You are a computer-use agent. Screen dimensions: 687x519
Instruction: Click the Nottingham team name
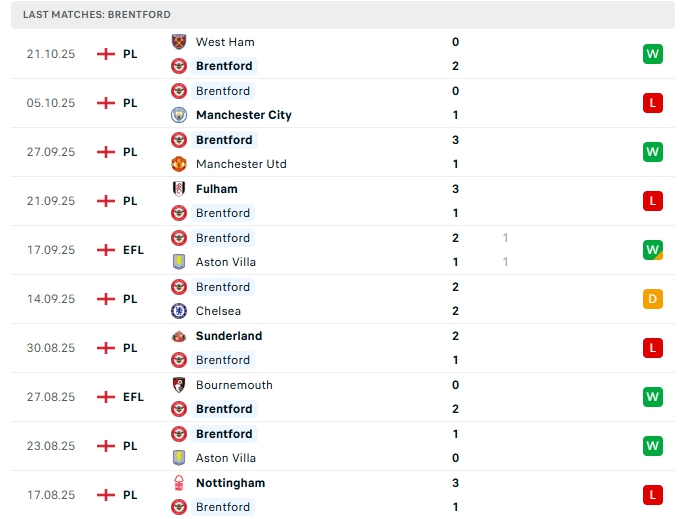click(x=230, y=483)
